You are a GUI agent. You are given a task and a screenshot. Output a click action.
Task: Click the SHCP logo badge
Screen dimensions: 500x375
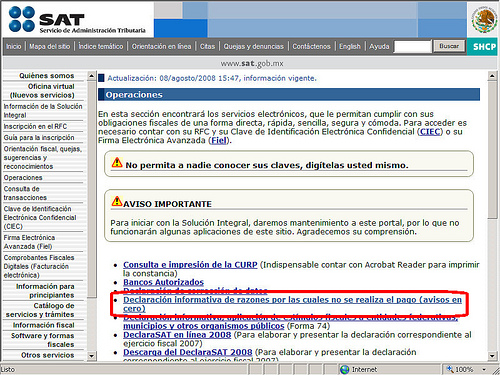(x=482, y=47)
